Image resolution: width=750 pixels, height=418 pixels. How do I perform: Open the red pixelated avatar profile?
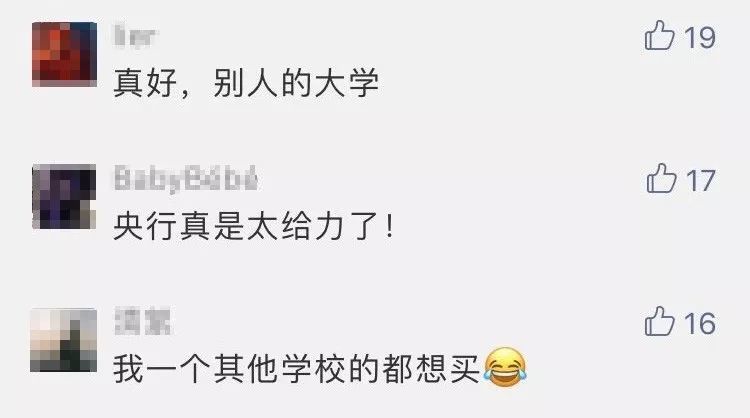click(64, 54)
